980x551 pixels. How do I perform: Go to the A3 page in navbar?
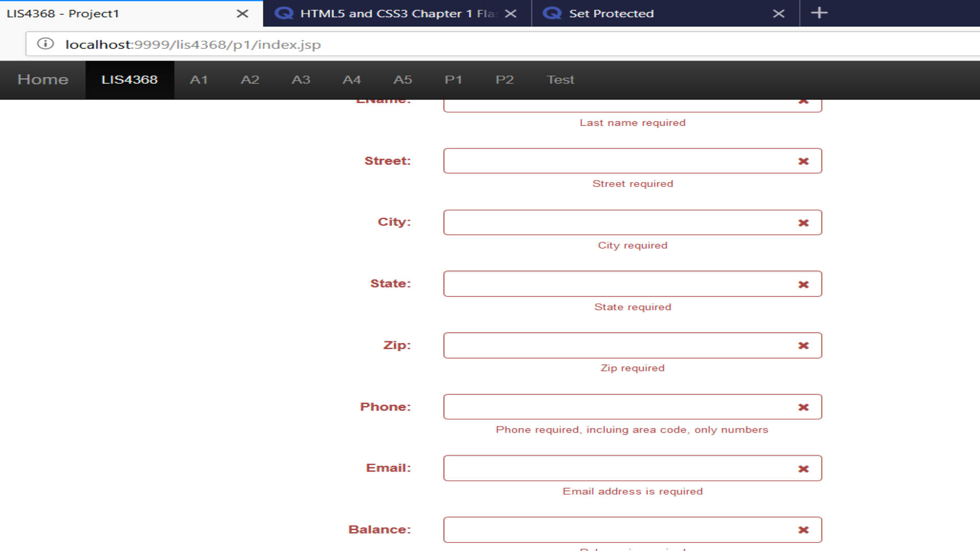click(x=301, y=80)
